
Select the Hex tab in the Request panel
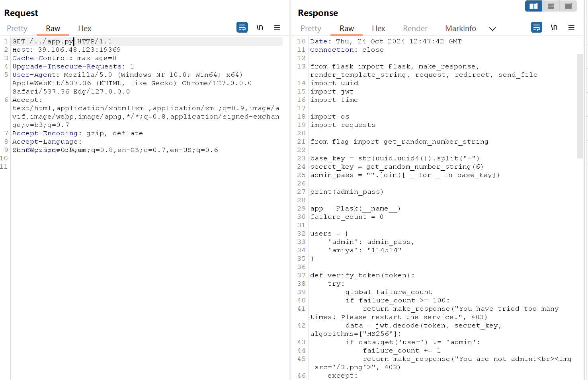click(x=85, y=28)
